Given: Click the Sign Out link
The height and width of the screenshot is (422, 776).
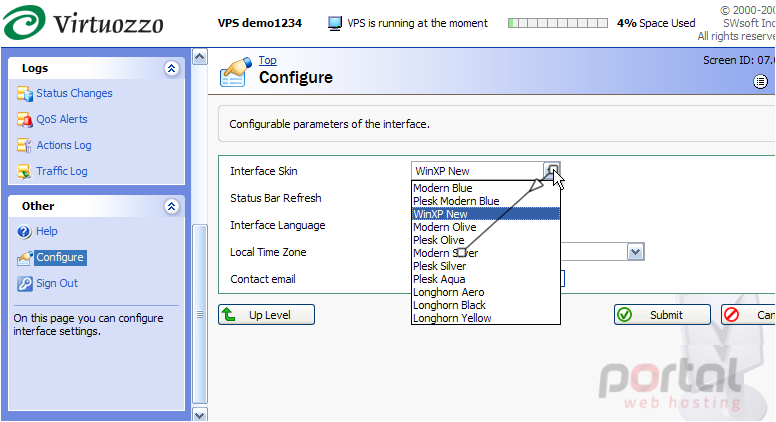Looking at the screenshot, I should click(57, 283).
